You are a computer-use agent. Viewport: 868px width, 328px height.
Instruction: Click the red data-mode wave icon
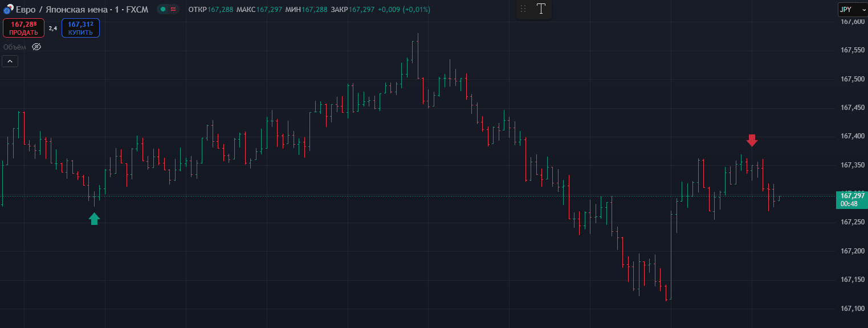tap(173, 10)
